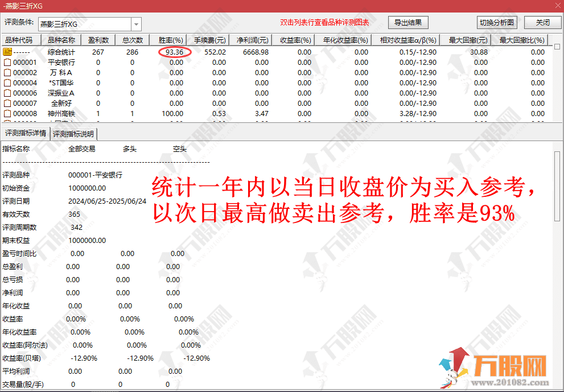
Task: Select the 综合统计 row name
Action: tap(61, 52)
